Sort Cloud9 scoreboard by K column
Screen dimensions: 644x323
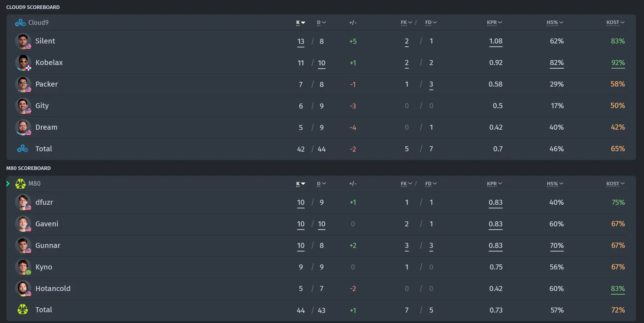(300, 23)
